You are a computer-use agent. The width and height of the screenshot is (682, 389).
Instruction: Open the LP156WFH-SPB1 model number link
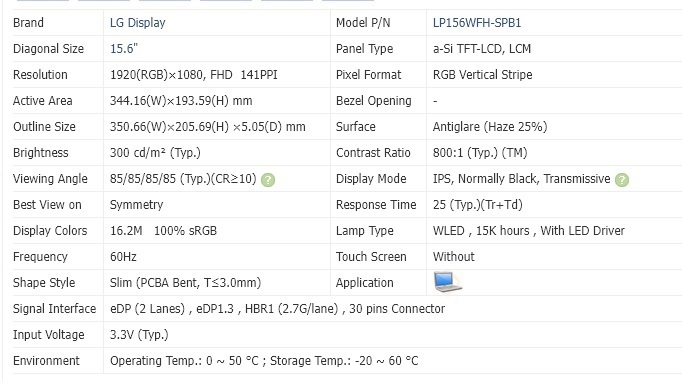coord(477,23)
